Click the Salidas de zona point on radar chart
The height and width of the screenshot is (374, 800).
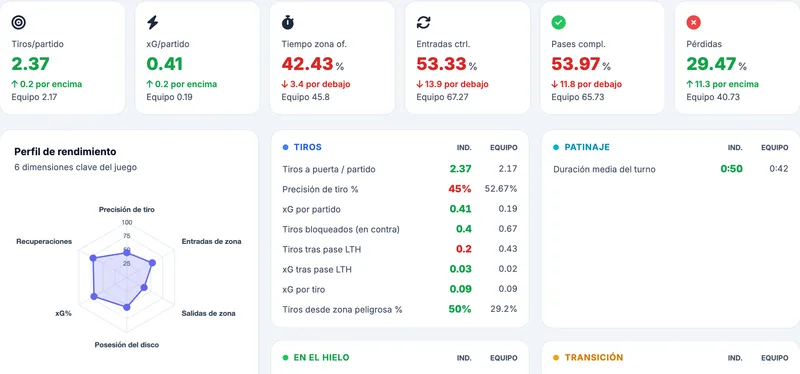[x=144, y=288]
